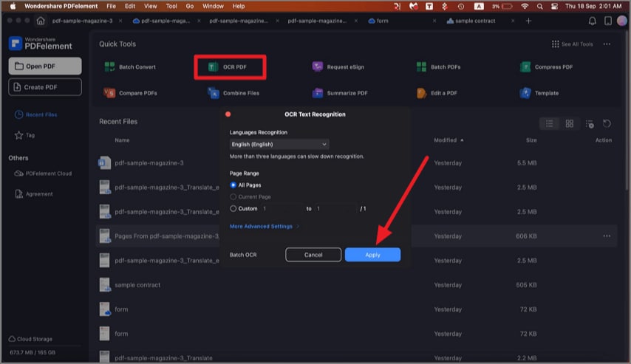Open the Batch Convert tool
Viewport: 631px width, 364px height.
[x=130, y=66]
